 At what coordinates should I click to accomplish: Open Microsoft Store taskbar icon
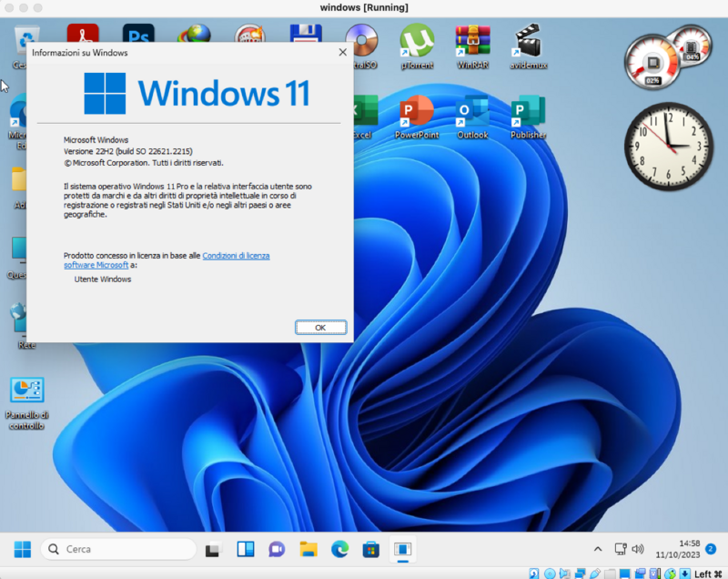(x=371, y=549)
